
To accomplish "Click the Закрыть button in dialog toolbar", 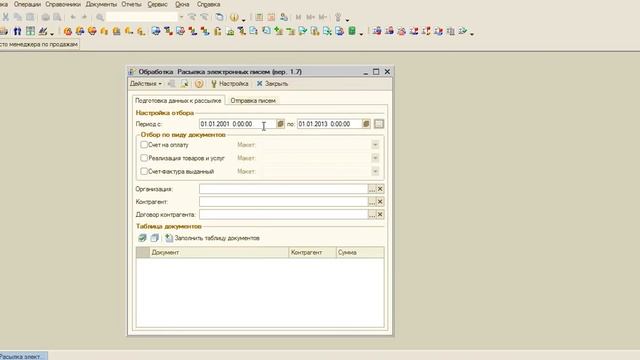I will point(272,84).
